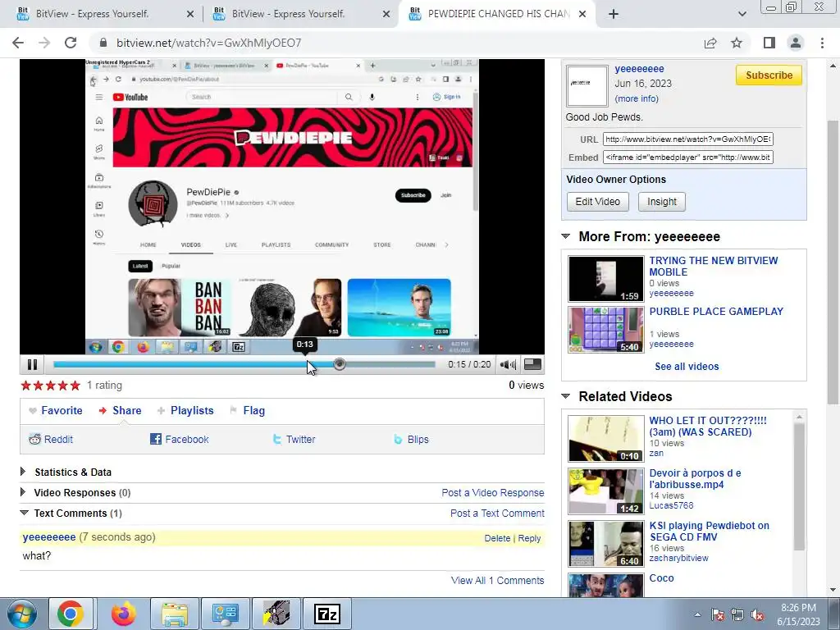This screenshot has width=840, height=630.
Task: Collapse the Related Videos panel
Action: (566, 396)
